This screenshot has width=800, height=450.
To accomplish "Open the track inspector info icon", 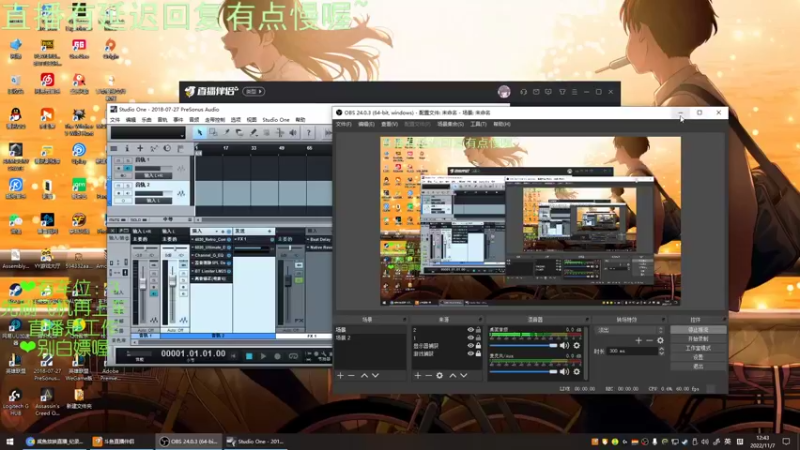I will pyautogui.click(x=127, y=148).
